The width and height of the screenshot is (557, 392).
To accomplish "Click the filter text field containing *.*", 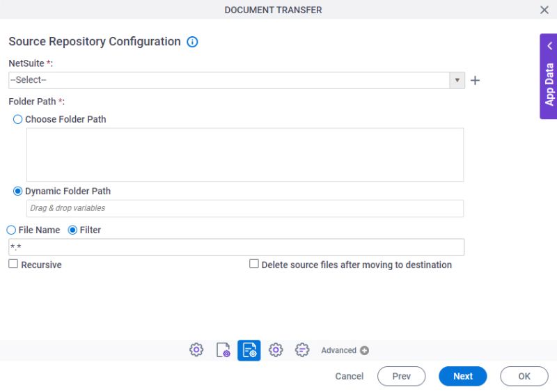I will point(236,247).
